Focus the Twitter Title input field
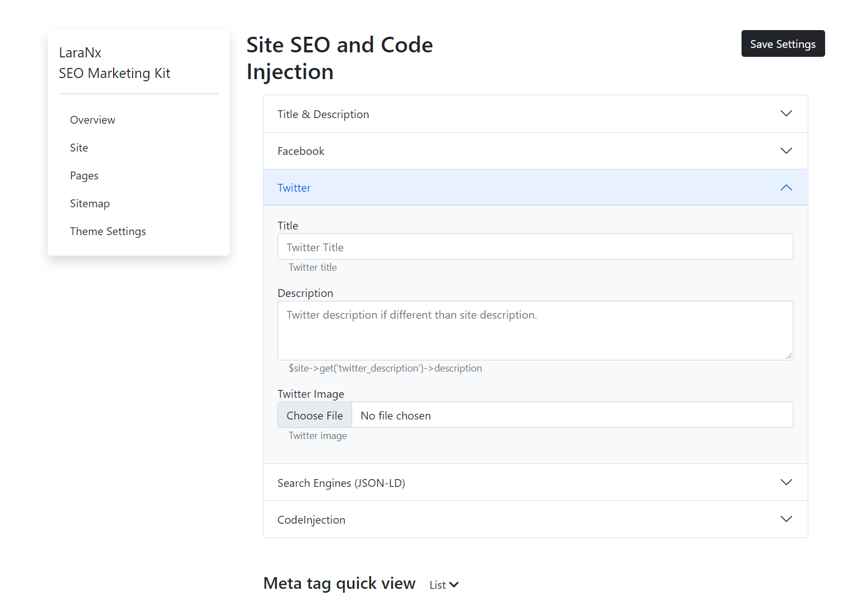Viewport: 868px width, 615px height. pyautogui.click(x=535, y=247)
